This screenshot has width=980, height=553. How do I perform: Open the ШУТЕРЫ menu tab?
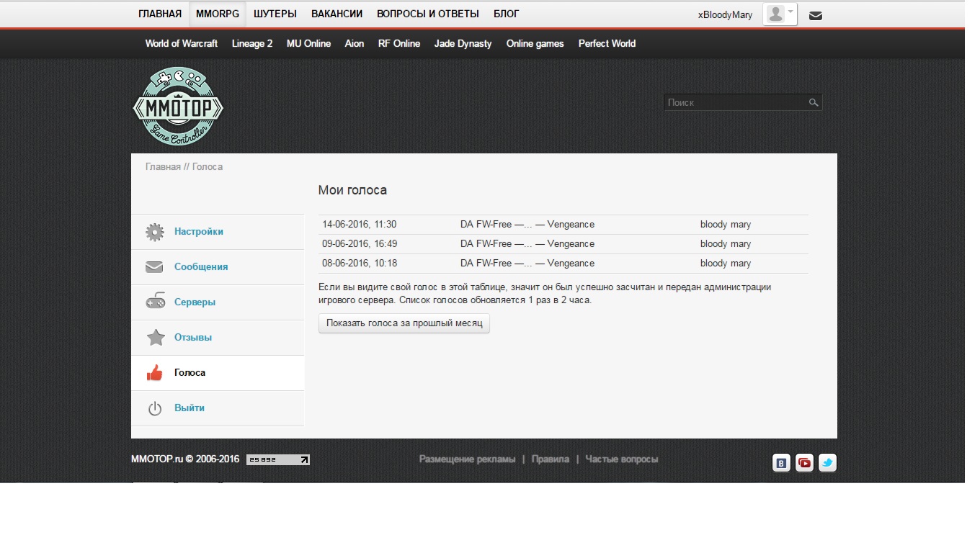click(275, 14)
